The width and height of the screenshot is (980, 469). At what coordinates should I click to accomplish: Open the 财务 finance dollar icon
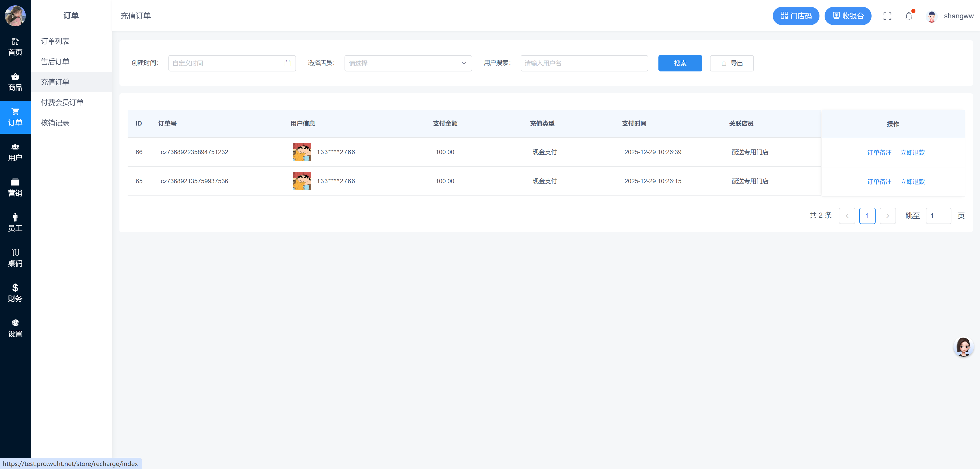(15, 293)
